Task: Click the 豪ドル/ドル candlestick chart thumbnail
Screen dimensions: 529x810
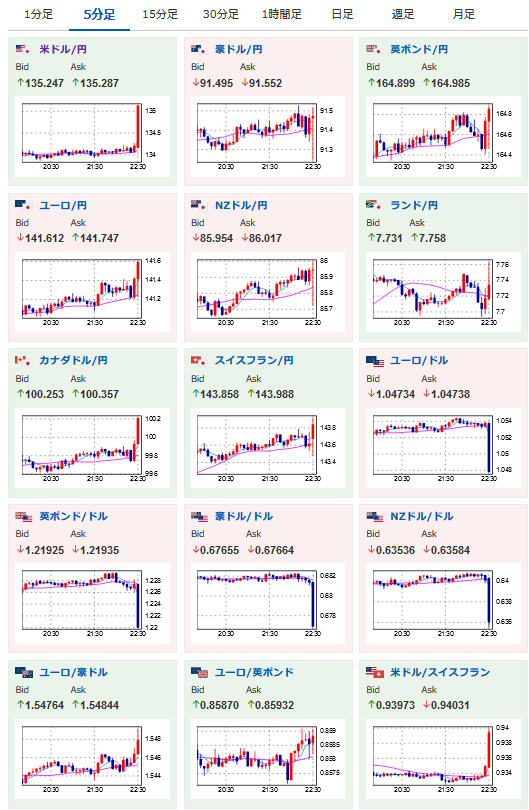Action: point(268,603)
